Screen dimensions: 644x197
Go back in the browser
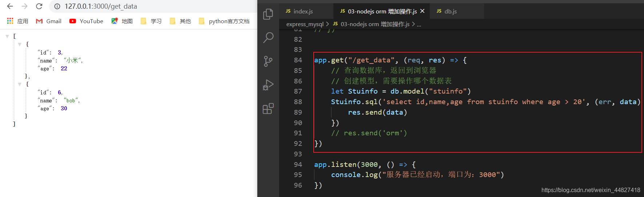pyautogui.click(x=10, y=6)
